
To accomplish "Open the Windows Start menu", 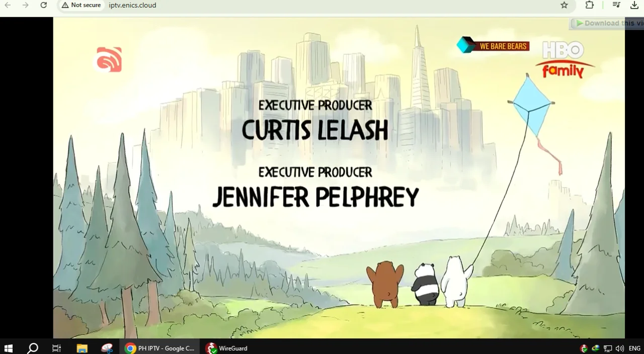I will (x=8, y=348).
